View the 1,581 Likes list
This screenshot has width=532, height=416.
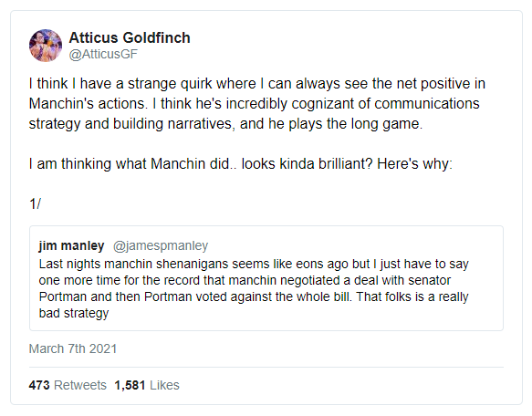(147, 385)
